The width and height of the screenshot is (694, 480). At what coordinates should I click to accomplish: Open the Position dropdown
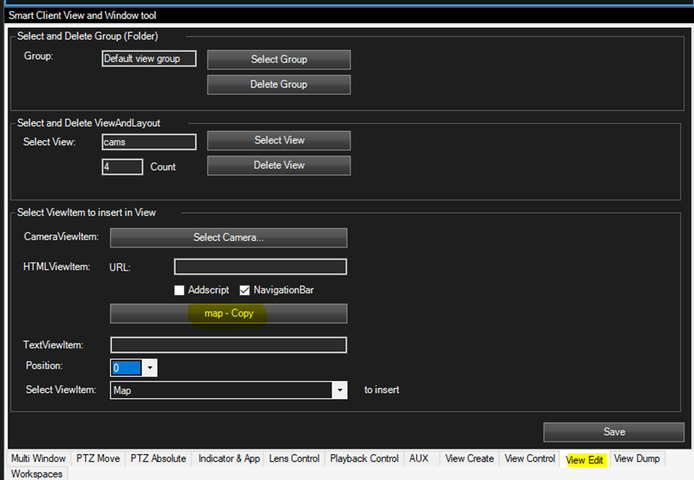click(150, 368)
